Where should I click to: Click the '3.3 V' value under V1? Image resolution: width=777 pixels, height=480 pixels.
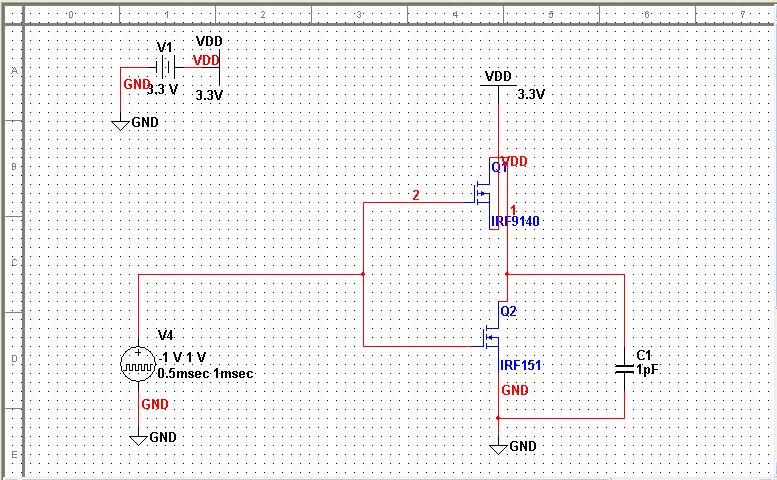click(163, 90)
